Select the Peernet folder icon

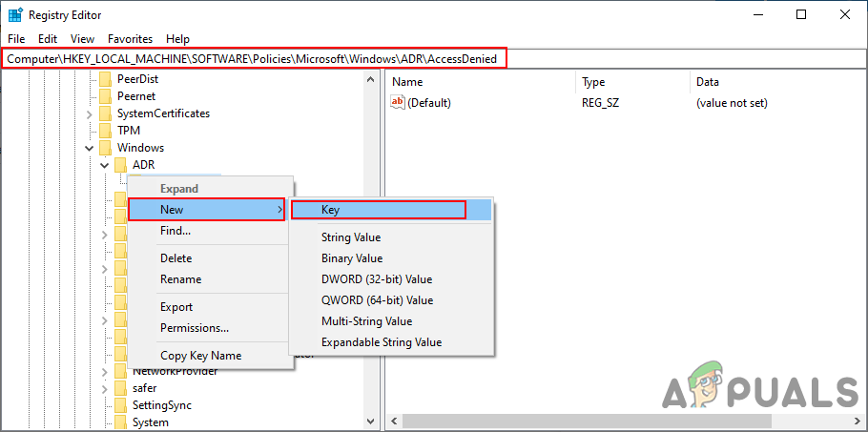point(105,96)
